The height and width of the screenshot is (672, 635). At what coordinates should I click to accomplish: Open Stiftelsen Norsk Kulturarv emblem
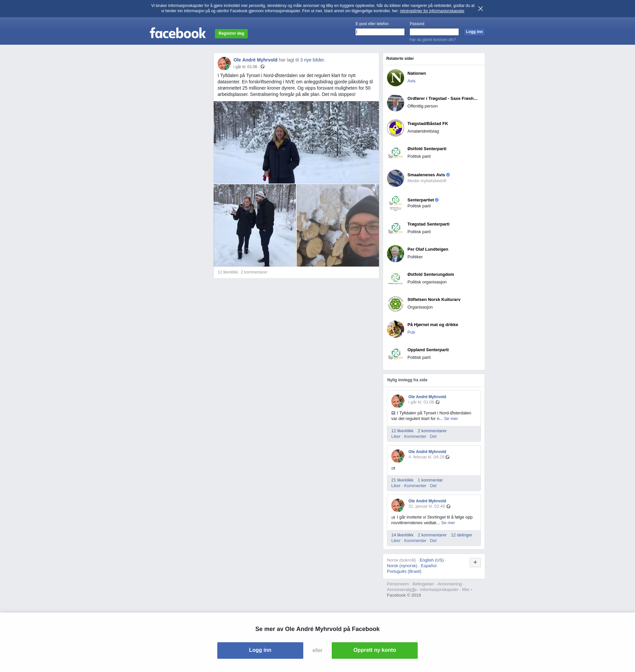coord(395,304)
